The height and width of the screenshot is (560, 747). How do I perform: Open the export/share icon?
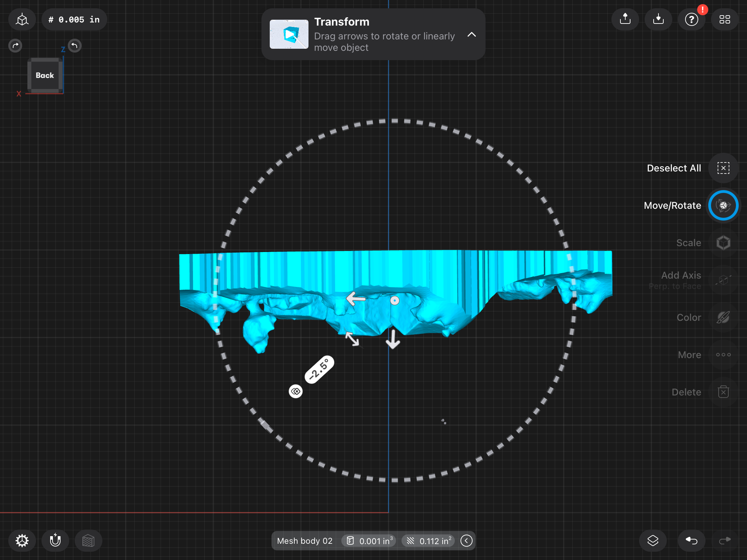coord(625,19)
